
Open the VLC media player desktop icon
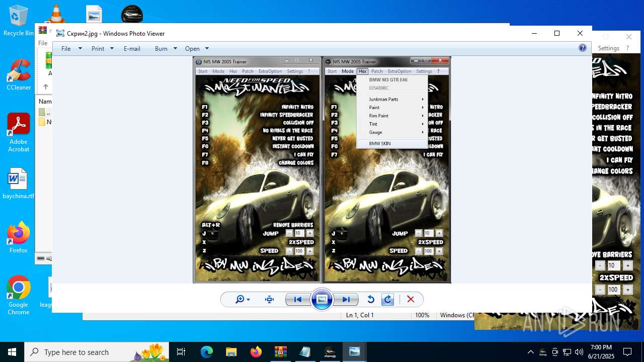(56, 14)
